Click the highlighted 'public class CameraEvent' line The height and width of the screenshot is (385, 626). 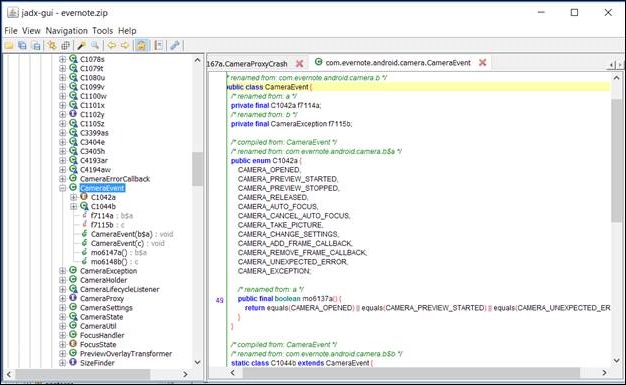point(418,87)
